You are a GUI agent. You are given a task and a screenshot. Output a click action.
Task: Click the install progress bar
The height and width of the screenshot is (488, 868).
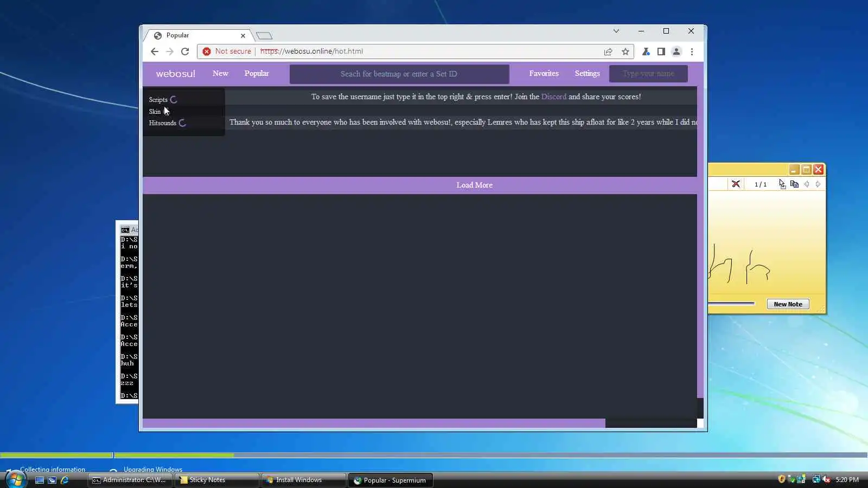pos(434,455)
